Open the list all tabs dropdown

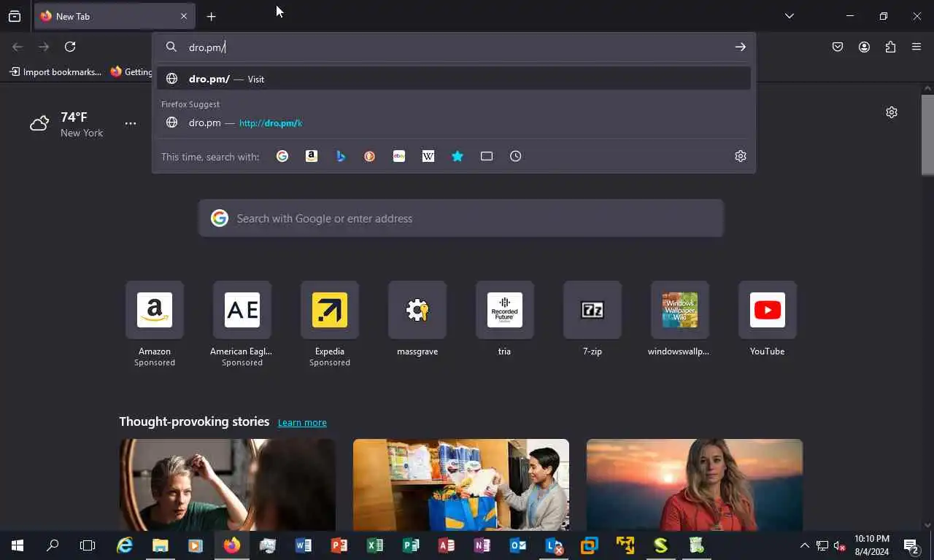click(790, 16)
